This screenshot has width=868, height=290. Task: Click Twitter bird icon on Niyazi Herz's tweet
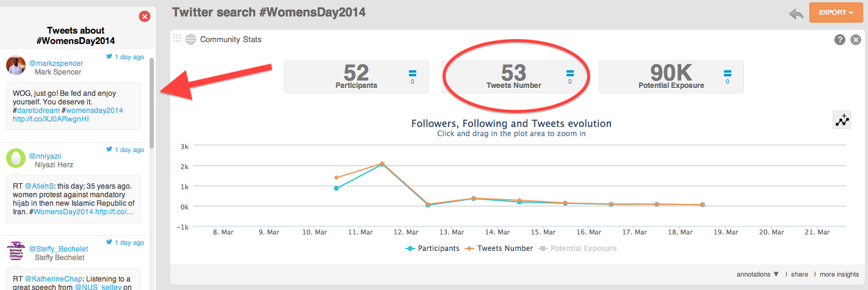tap(110, 150)
